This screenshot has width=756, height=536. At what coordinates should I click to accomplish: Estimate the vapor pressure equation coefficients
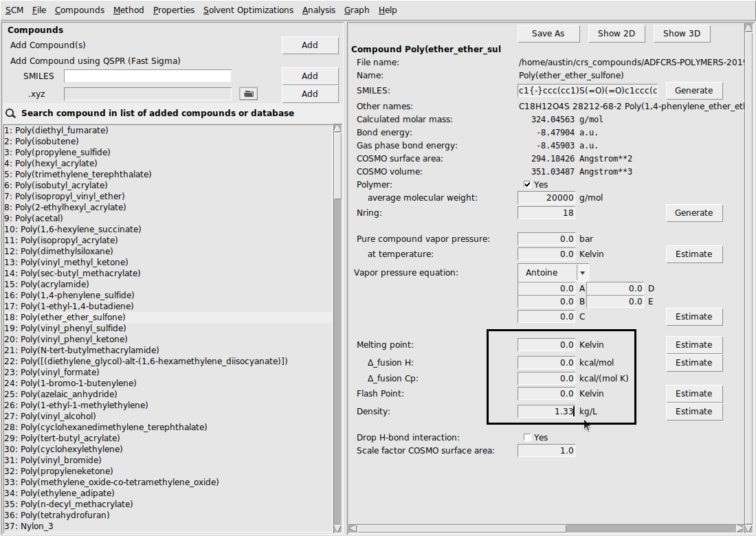tap(694, 317)
